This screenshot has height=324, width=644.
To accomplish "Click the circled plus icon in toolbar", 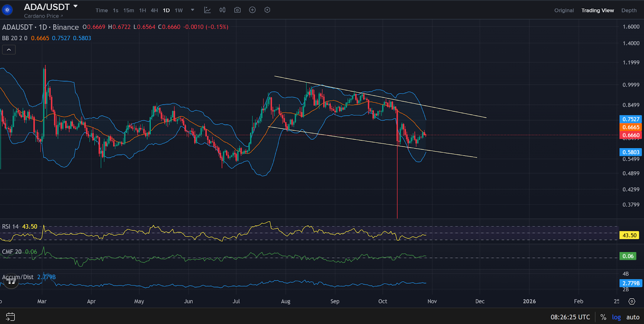I will 252,10.
